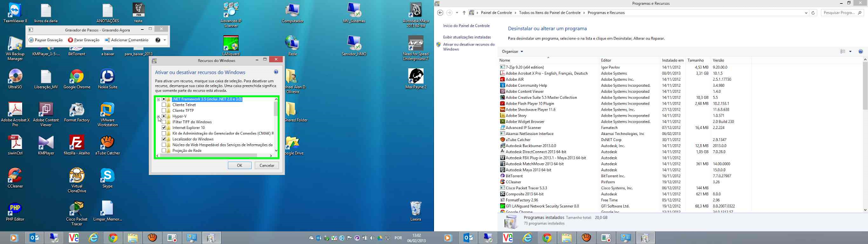Screen dimensions: 868x244
Task: Open the aTube Catcher desktop shortcut
Action: click(107, 145)
